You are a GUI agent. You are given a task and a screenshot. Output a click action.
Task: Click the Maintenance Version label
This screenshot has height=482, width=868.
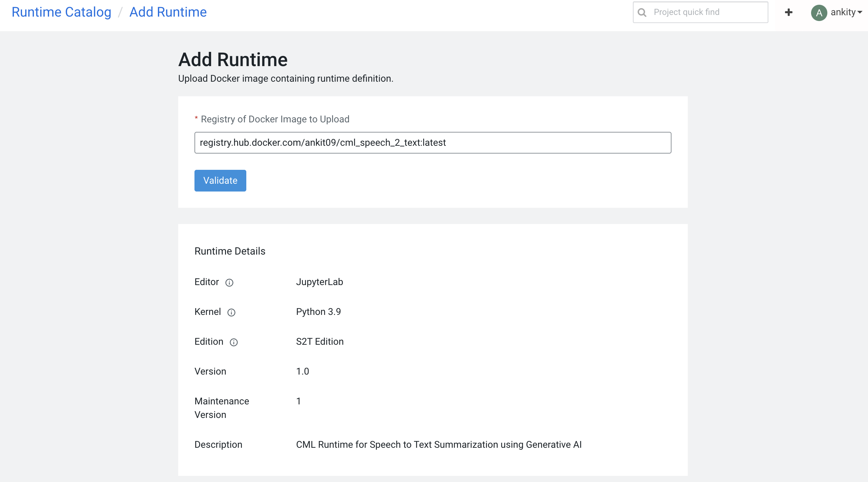[222, 408]
